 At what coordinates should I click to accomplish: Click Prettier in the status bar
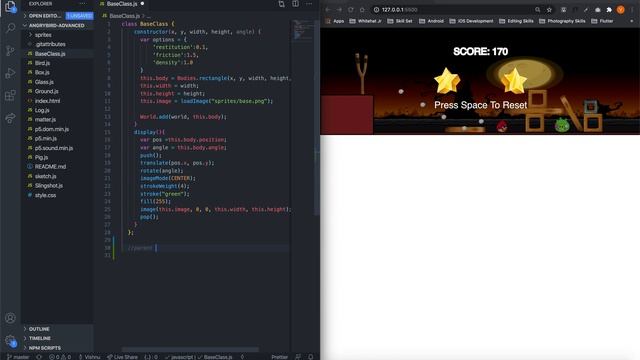tap(280, 357)
